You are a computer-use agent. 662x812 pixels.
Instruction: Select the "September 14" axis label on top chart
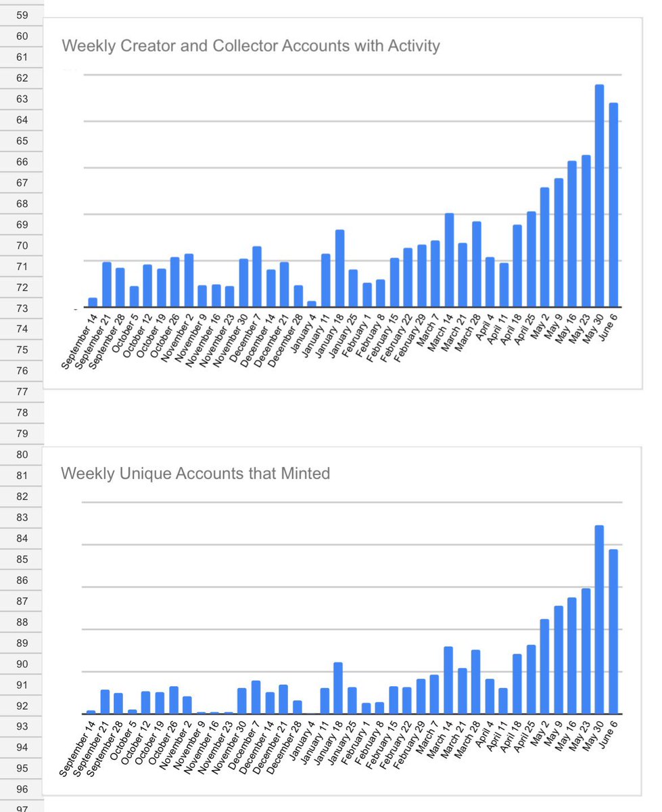pyautogui.click(x=79, y=342)
